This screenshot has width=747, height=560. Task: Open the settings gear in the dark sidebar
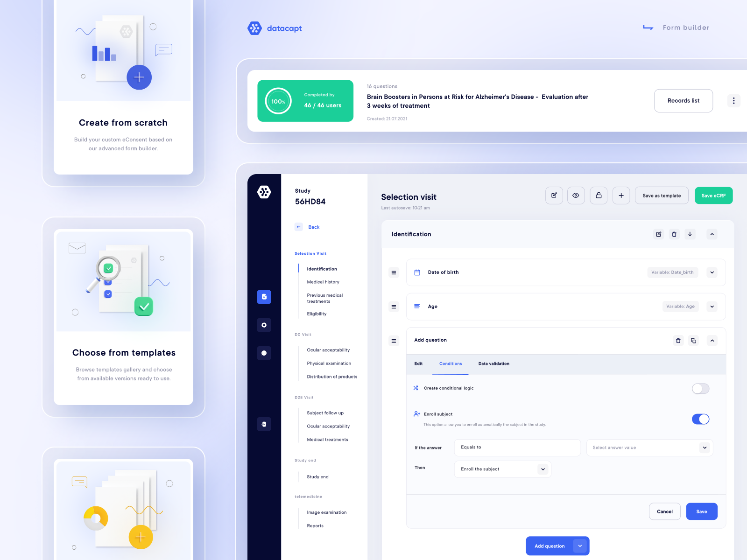[x=264, y=325]
